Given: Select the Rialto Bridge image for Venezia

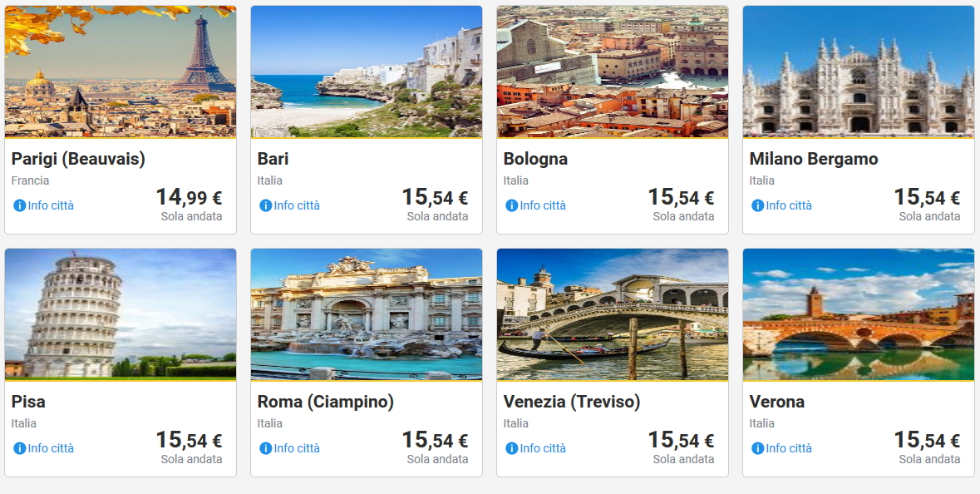Looking at the screenshot, I should (613, 314).
